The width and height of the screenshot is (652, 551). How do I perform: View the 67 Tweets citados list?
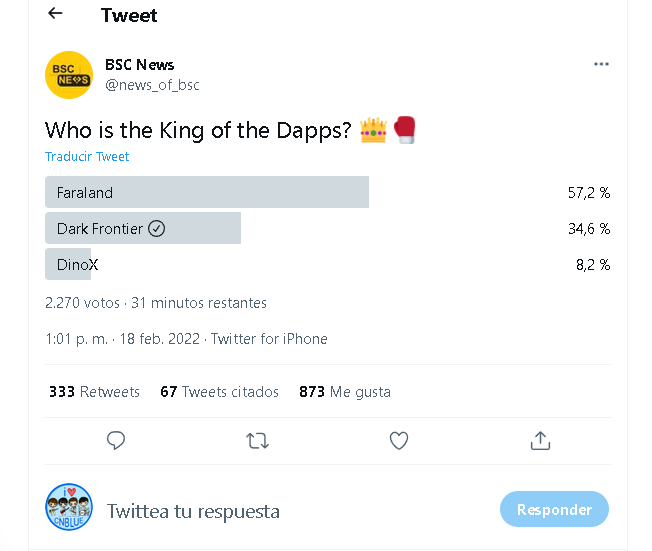tap(220, 392)
